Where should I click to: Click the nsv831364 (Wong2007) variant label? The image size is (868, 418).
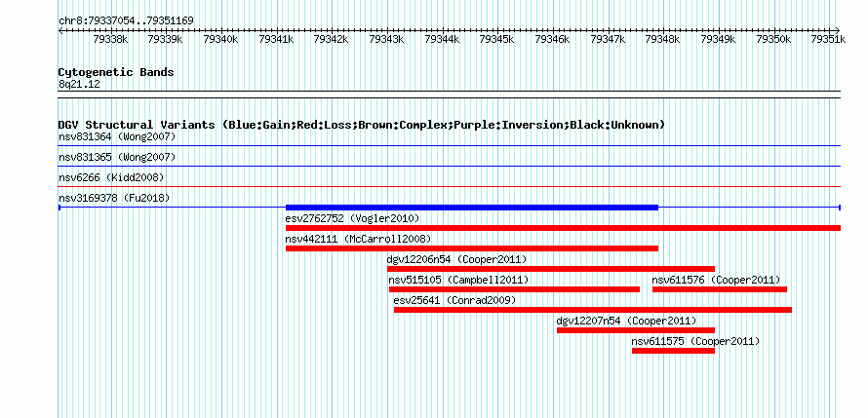click(x=117, y=136)
